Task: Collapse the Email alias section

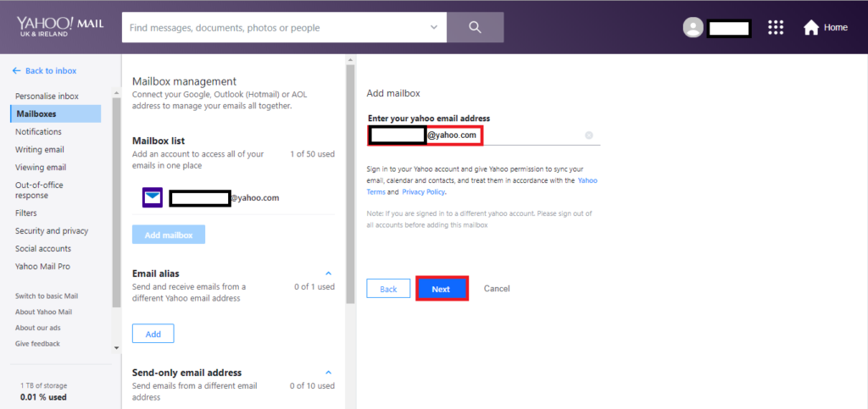Action: (329, 274)
